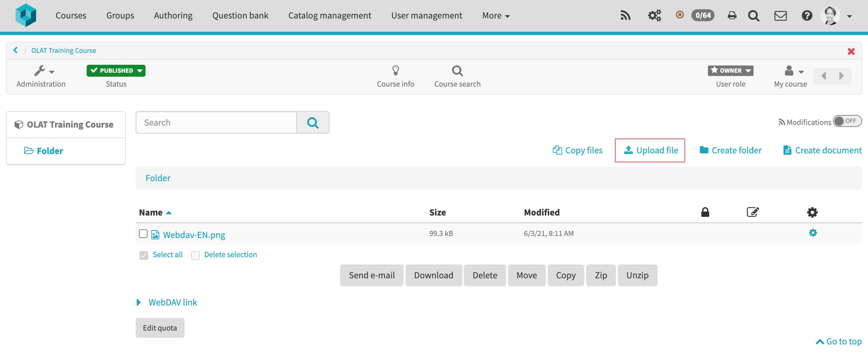Image resolution: width=868 pixels, height=355 pixels.
Task: Open the PUBLISHED status dropdown
Action: tap(116, 71)
